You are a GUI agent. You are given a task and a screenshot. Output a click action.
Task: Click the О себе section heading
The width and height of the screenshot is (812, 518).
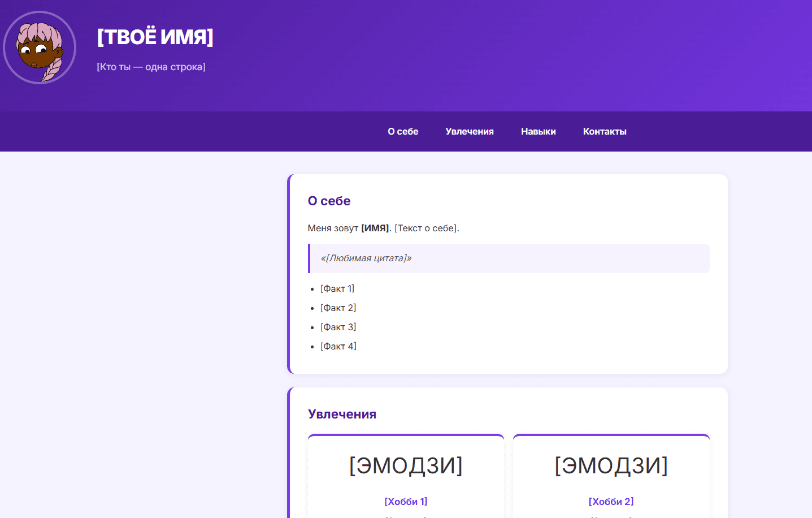(x=329, y=201)
